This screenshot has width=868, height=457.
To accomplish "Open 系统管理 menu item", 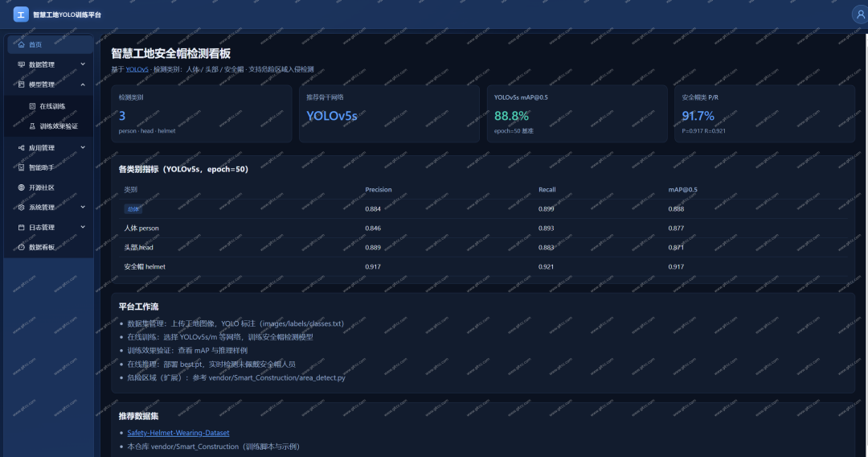I will pyautogui.click(x=51, y=207).
